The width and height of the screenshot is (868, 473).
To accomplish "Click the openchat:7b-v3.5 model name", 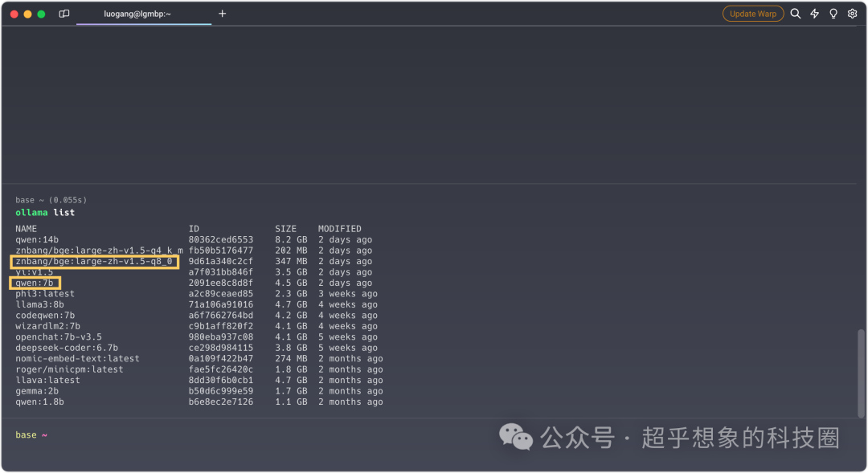I will tap(59, 337).
